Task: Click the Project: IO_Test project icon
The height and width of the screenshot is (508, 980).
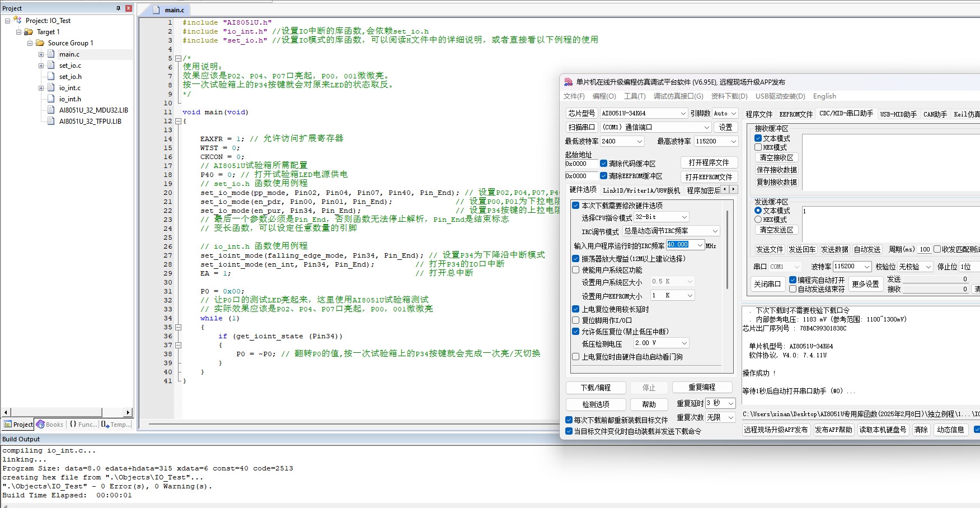Action: (17, 20)
